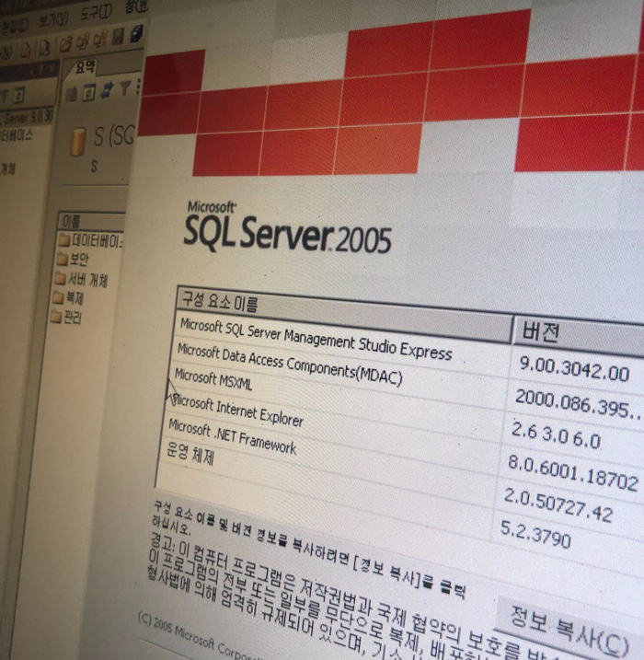Select the 데이터베이스 node in the Object Explorer tree
The height and width of the screenshot is (660, 644).
pyautogui.click(x=16, y=135)
